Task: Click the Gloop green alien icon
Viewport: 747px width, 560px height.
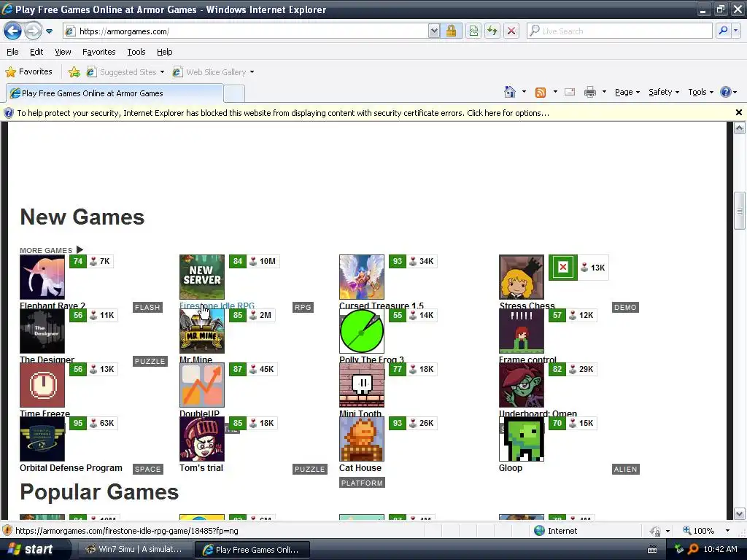Action: pyautogui.click(x=521, y=439)
